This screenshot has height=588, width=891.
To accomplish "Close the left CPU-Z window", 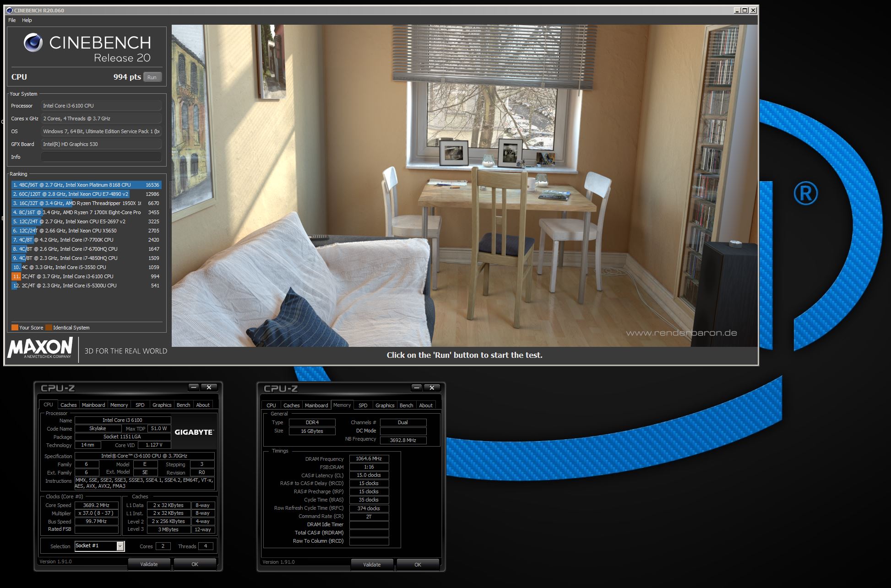I will point(209,387).
